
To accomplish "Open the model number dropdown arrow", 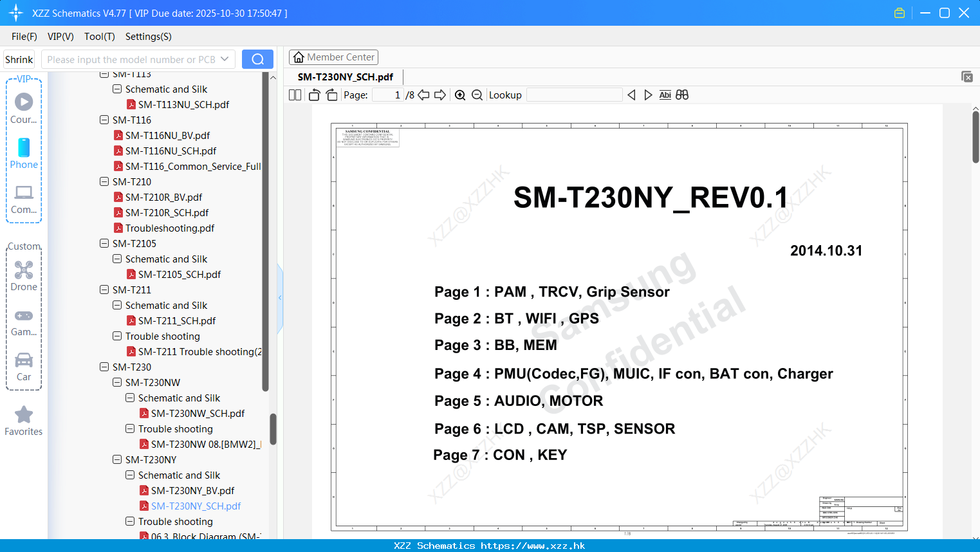I will (225, 59).
